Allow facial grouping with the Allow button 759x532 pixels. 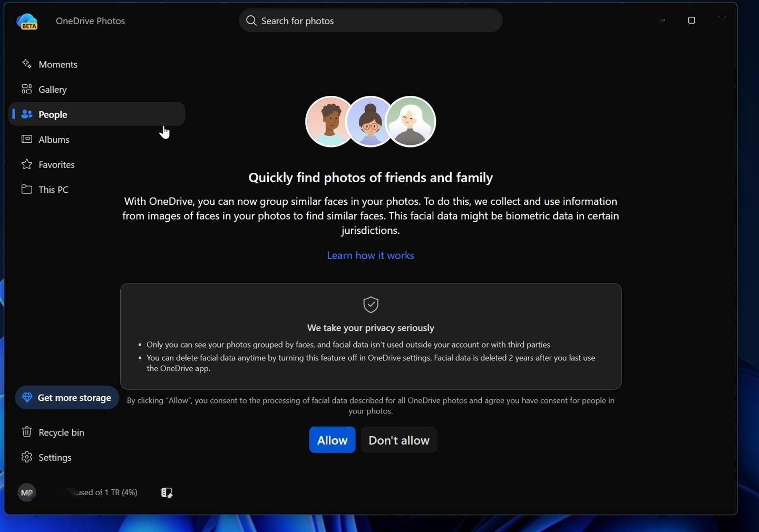click(332, 440)
